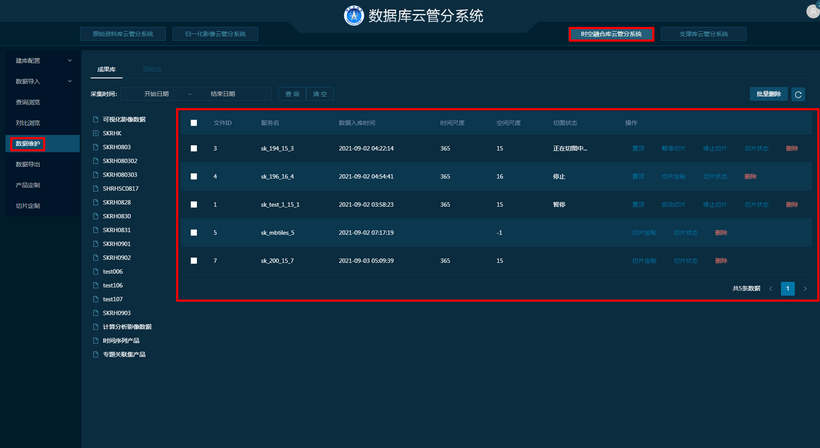This screenshot has width=820, height=448.
Task: Click the system logo beside the title
Action: click(354, 15)
